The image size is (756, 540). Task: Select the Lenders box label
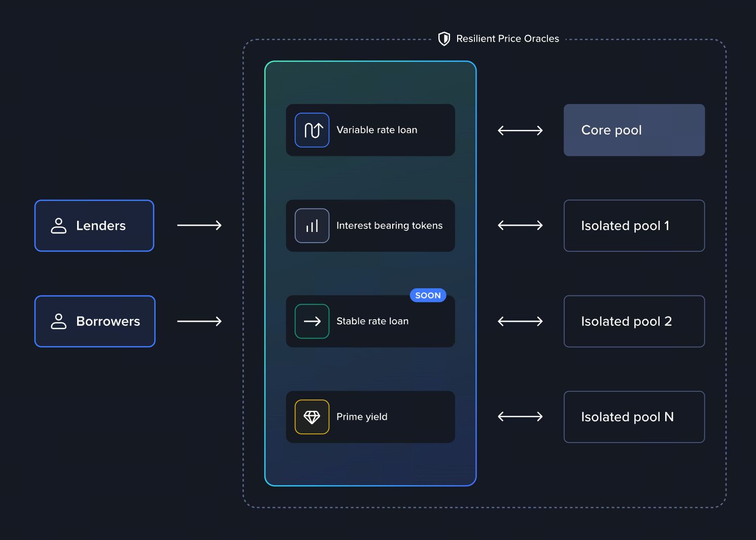[101, 226]
